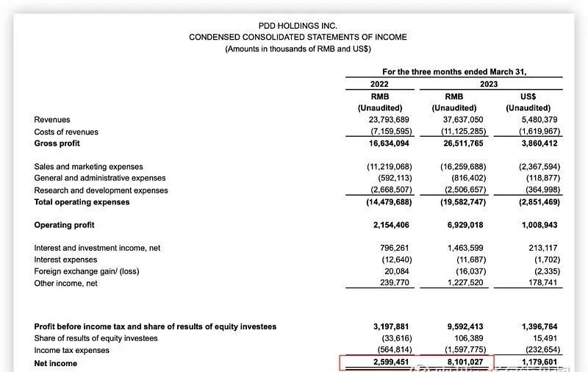Click the Gross profit label

click(x=57, y=143)
